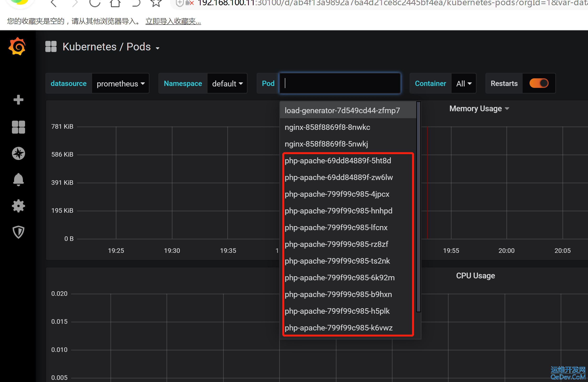Click the browser address bar URL
588x382 pixels.
coord(392,3)
